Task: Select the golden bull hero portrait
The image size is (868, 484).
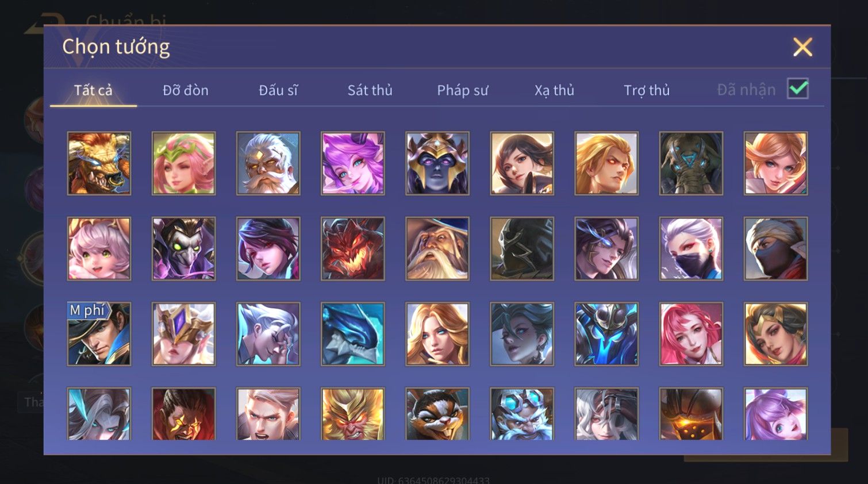Action: coord(99,163)
